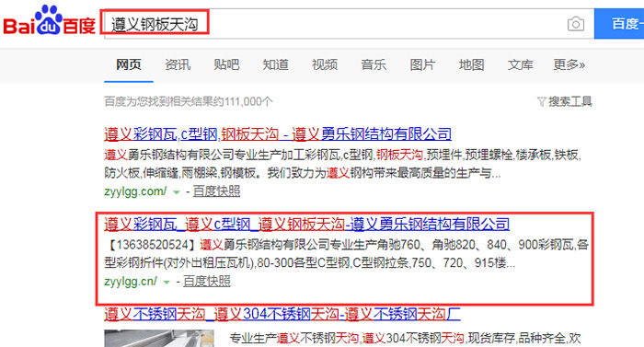Viewport: 644px width, 347px height.
Task: Select the 网页 tab
Action: pos(129,64)
